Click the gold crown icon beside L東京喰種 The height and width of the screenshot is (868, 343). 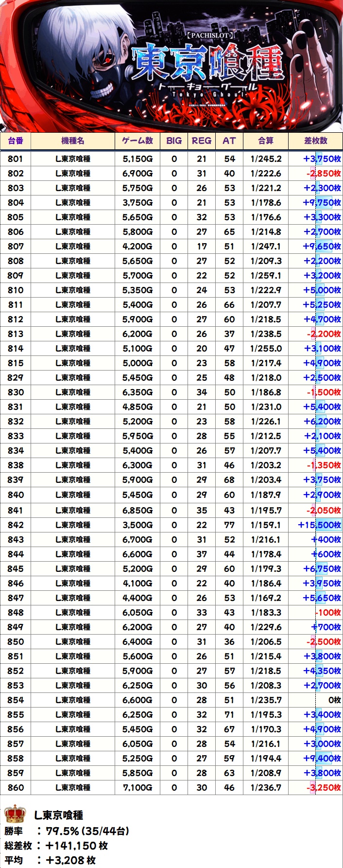pos(15,815)
